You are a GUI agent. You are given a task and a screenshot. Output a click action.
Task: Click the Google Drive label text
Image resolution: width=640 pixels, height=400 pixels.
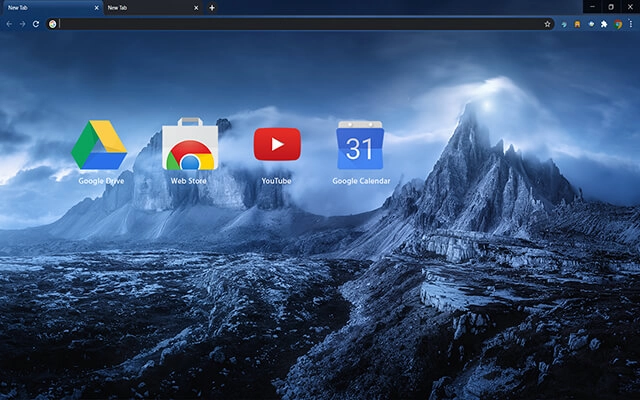tap(101, 181)
